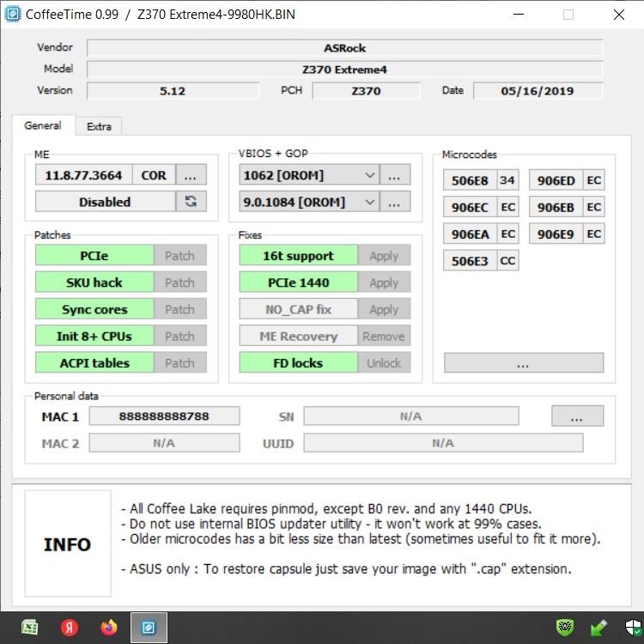Click the green Sync cores label
Image resolution: width=644 pixels, height=644 pixels.
[x=94, y=309]
